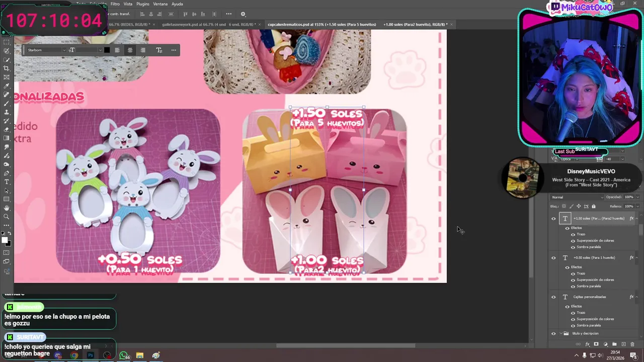Screen dimensions: 644x362
Task: Toggle Quick Mask mode icon
Action: (7, 252)
